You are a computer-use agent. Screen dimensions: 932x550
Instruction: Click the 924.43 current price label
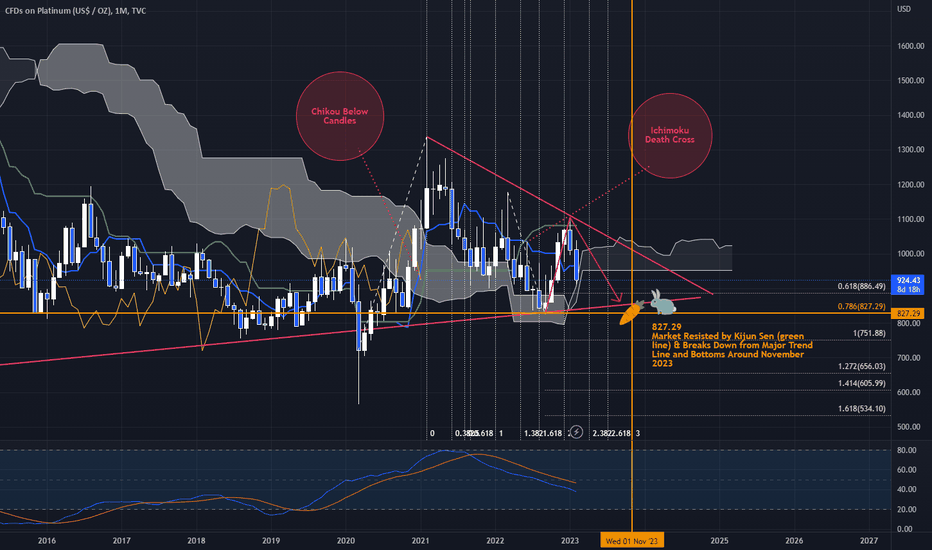[908, 284]
